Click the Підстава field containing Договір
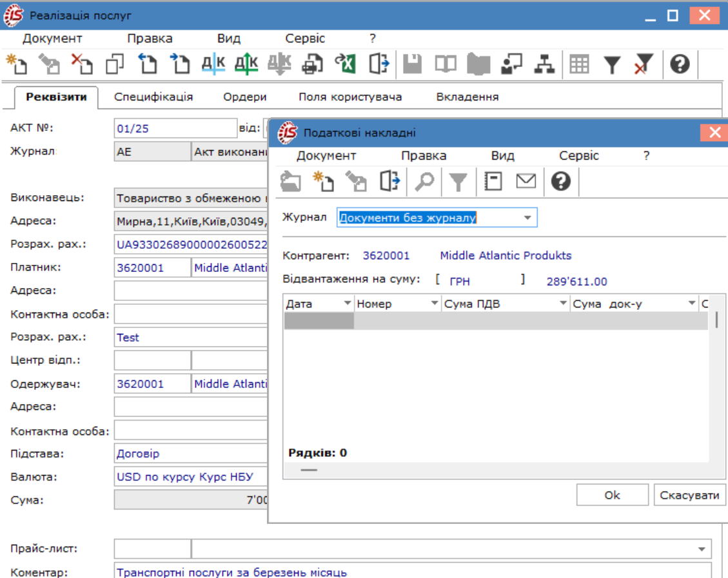This screenshot has height=578, width=728. [191, 454]
